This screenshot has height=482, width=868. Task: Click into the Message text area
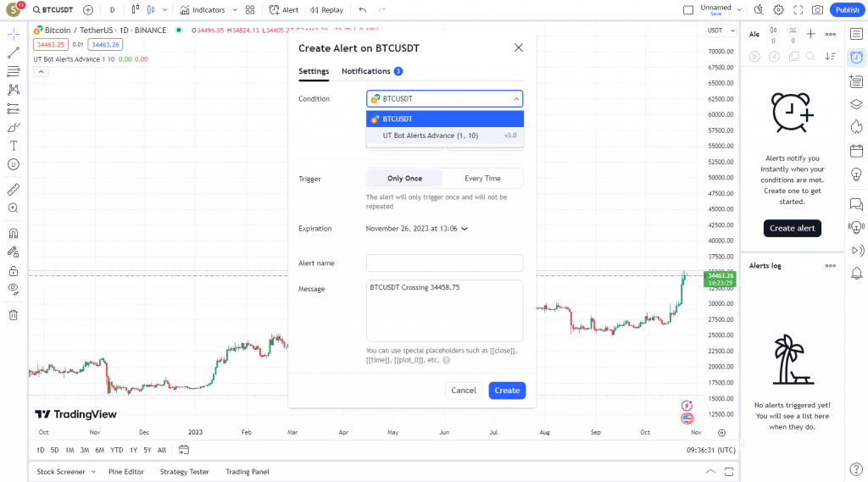pos(444,311)
